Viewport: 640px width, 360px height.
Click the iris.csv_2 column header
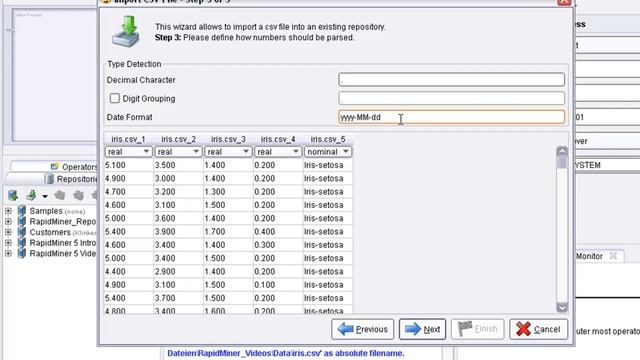tap(178, 139)
